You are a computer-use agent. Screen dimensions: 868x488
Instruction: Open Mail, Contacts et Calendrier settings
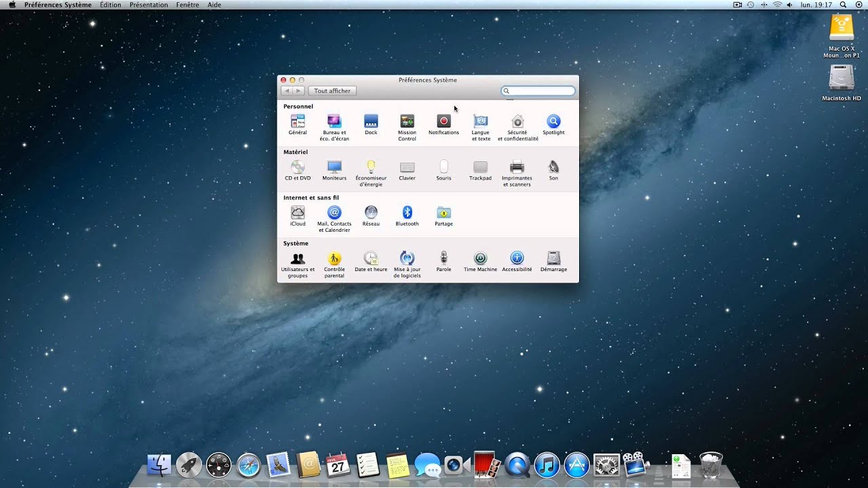334,218
